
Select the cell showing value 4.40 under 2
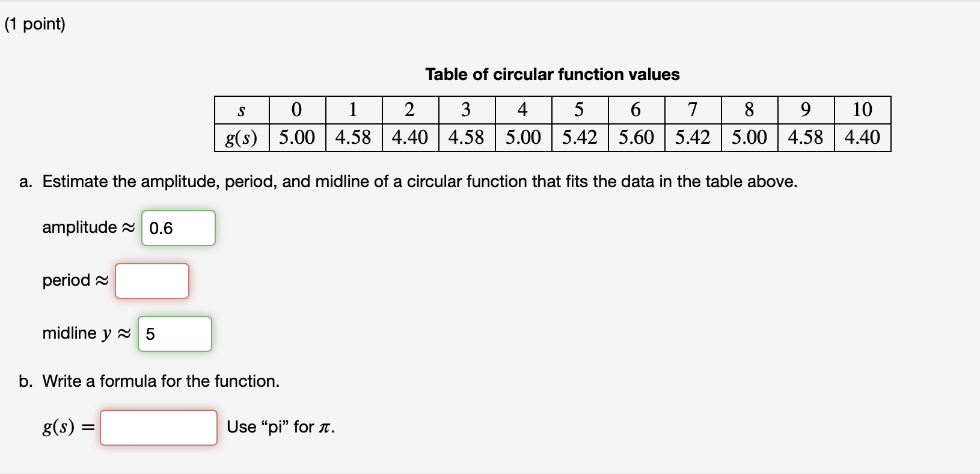[x=409, y=137]
